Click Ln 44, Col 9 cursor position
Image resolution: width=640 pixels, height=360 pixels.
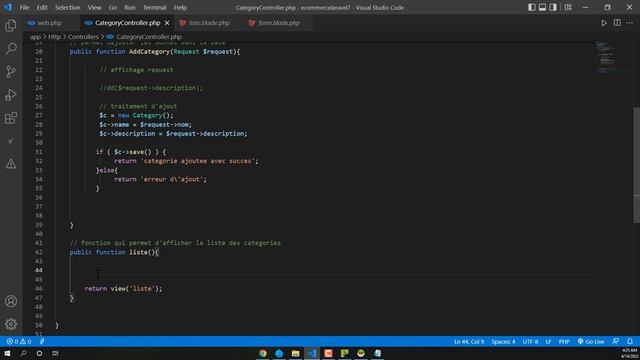[x=469, y=341]
